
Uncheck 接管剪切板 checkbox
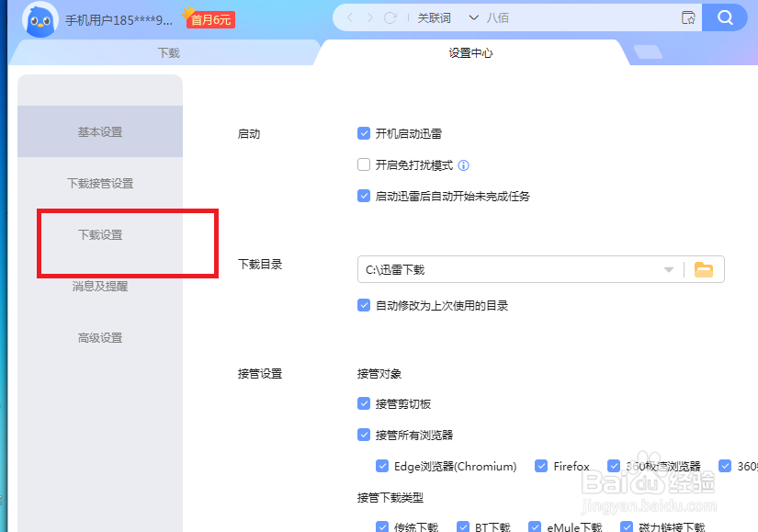(x=364, y=403)
